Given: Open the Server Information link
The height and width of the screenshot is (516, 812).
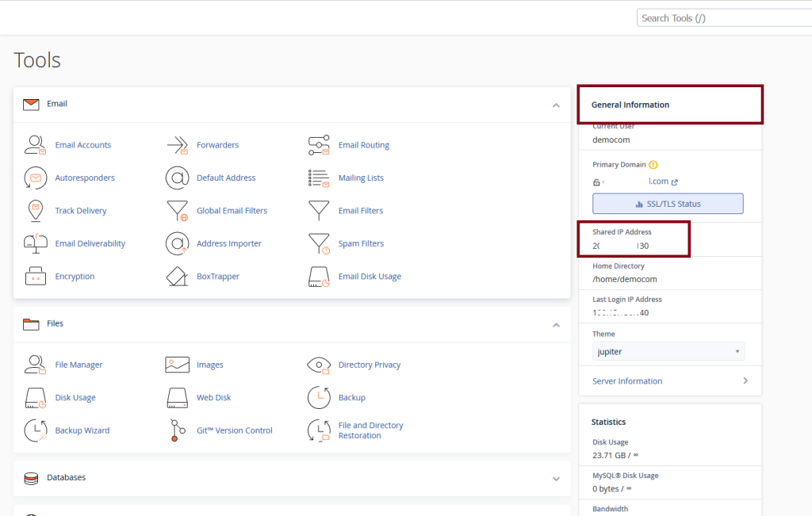Looking at the screenshot, I should coord(627,381).
